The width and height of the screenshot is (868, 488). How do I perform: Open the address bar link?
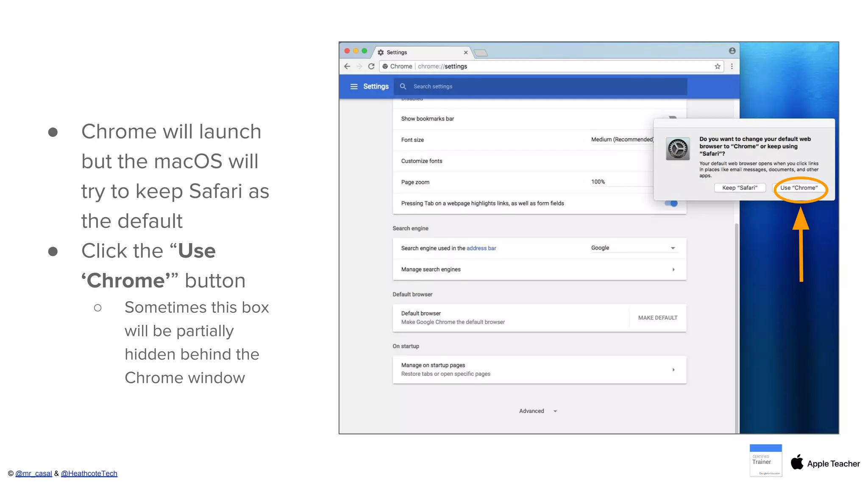481,248
